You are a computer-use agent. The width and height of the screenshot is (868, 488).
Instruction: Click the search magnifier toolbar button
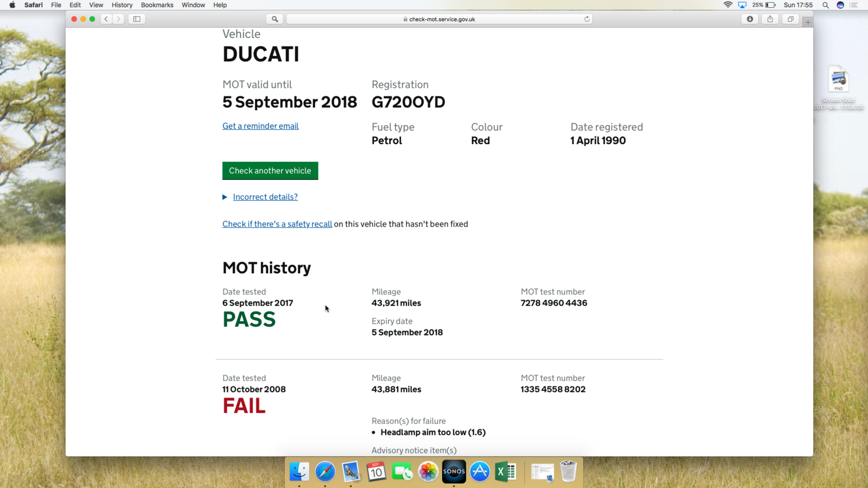tap(275, 19)
